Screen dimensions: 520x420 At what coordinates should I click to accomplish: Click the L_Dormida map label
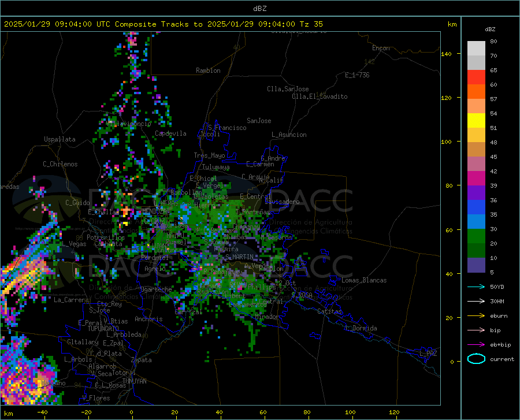click(361, 328)
